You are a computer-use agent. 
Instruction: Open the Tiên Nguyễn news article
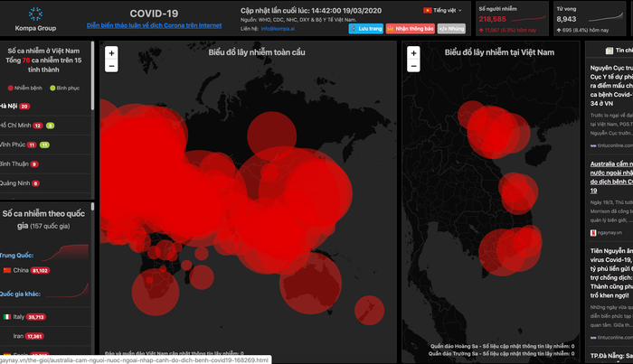(x=611, y=273)
